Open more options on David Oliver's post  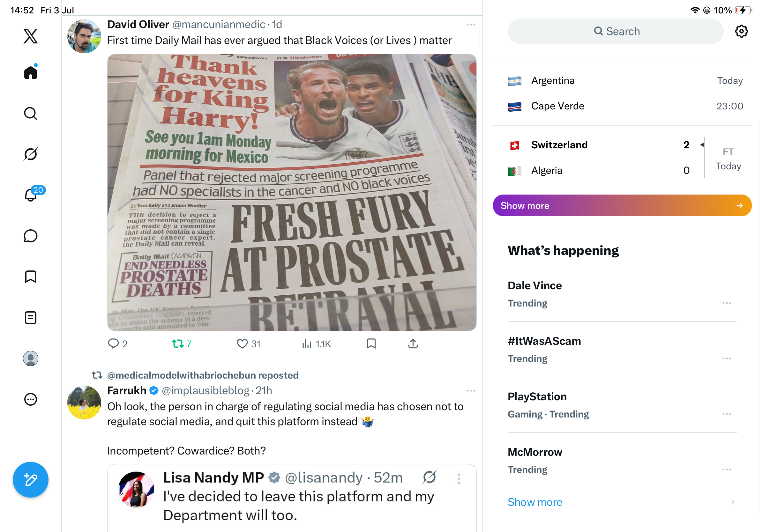(x=471, y=25)
